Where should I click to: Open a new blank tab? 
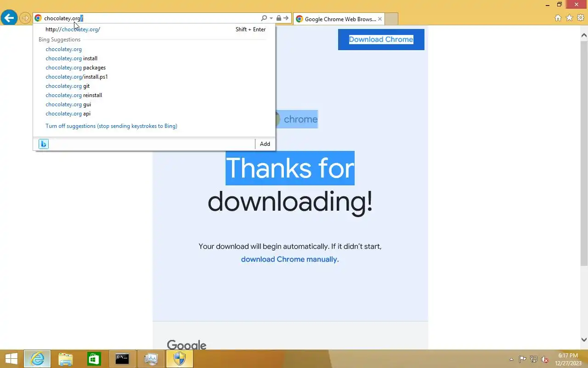[x=391, y=19]
